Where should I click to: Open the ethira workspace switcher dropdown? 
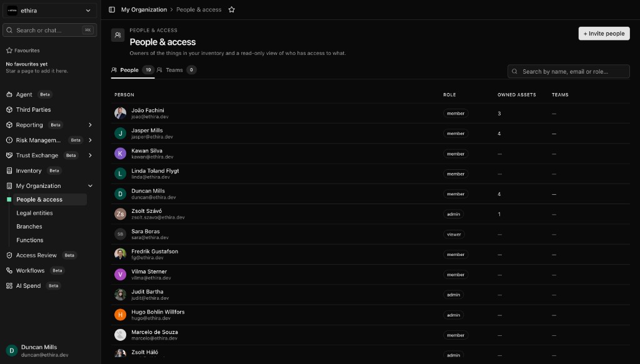(50, 11)
